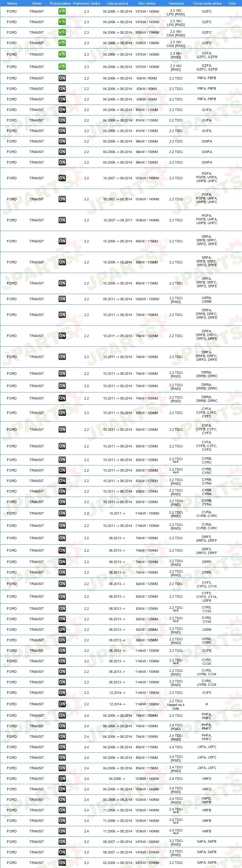Click ON icon in USR6, CYR5 row
Screen dimensions: 242x868
(x=62, y=640)
